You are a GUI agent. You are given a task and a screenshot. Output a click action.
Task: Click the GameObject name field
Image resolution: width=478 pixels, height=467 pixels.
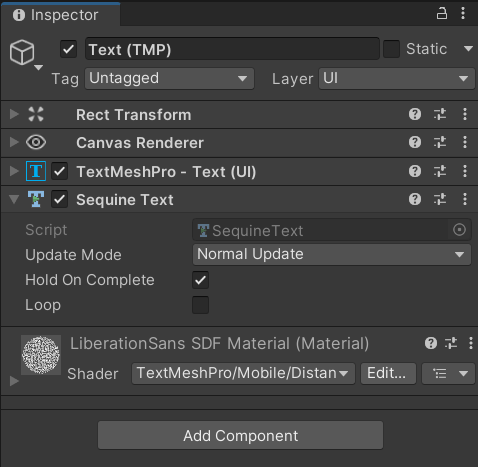232,49
